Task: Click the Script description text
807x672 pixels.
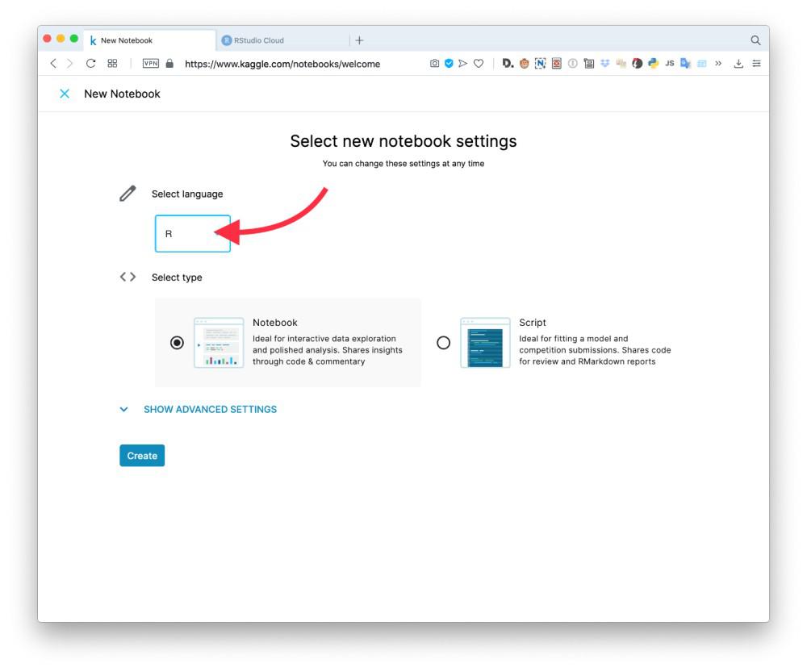Action: point(595,350)
